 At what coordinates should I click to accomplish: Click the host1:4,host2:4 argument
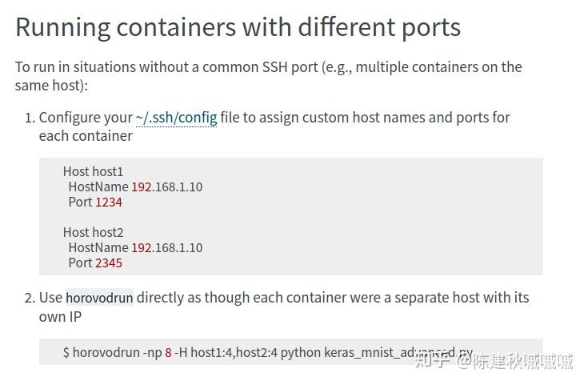pyautogui.click(x=234, y=353)
